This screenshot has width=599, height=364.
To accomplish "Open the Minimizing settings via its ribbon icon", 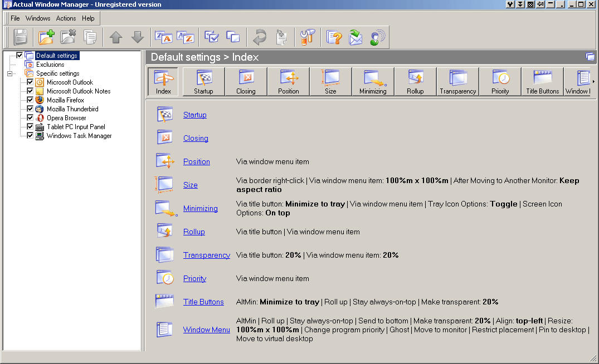I will coord(373,81).
